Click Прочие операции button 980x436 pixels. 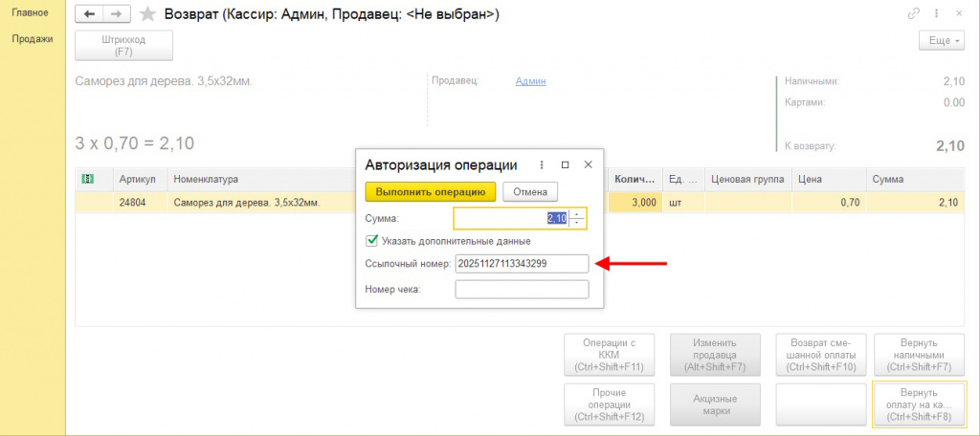(x=610, y=404)
